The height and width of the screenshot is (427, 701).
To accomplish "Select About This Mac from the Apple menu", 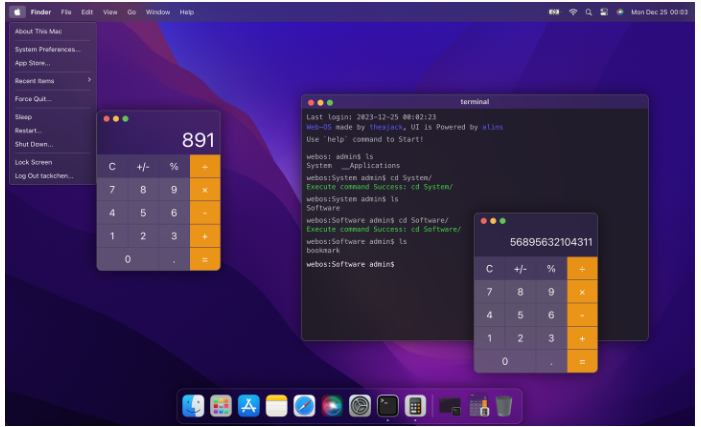I will coord(38,31).
